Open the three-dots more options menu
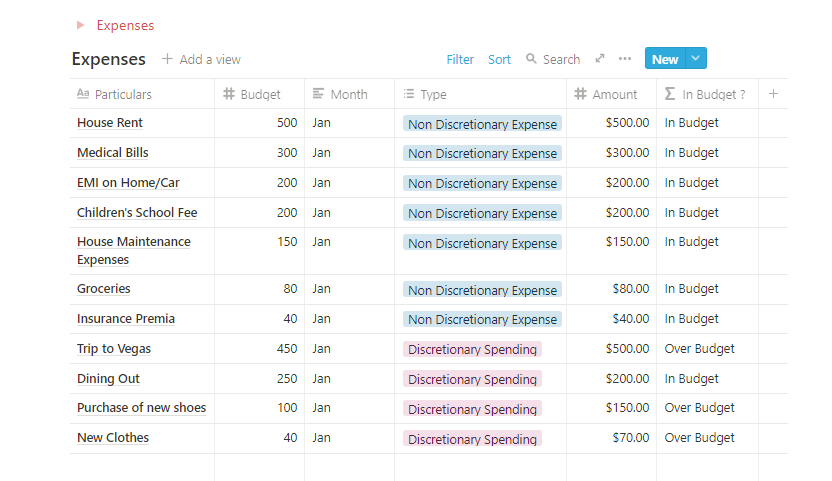 [625, 59]
